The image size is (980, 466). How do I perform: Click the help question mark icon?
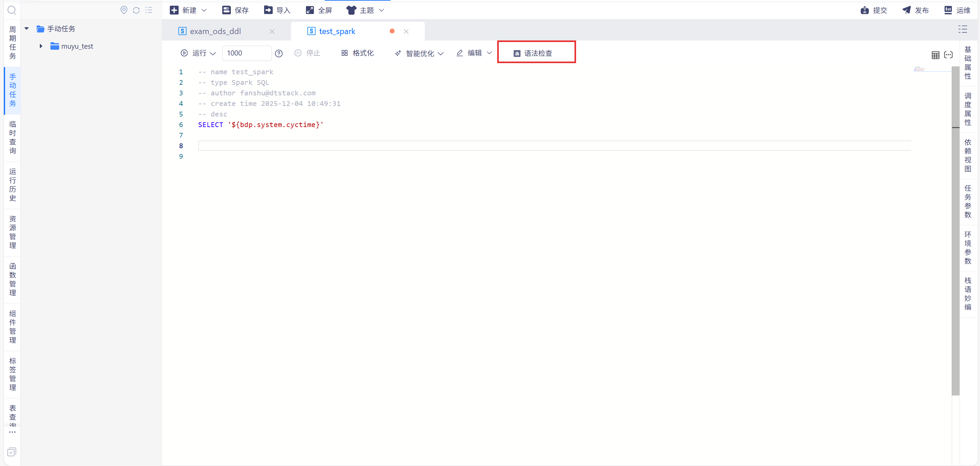(x=279, y=54)
